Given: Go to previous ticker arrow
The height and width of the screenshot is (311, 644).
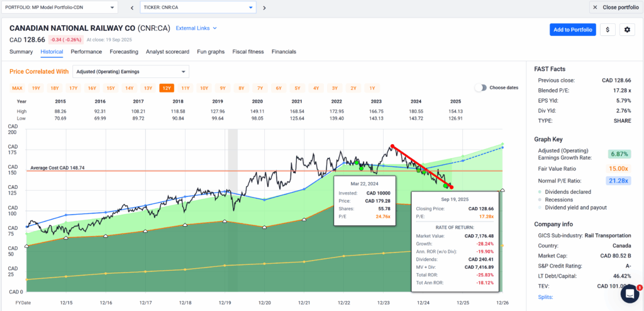Looking at the screenshot, I should 132,8.
